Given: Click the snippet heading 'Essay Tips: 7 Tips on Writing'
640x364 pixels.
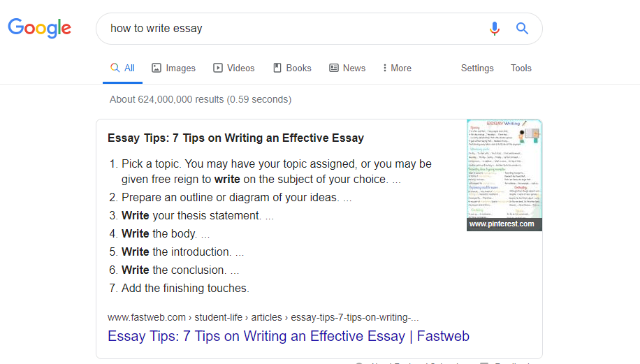Looking at the screenshot, I should [235, 138].
